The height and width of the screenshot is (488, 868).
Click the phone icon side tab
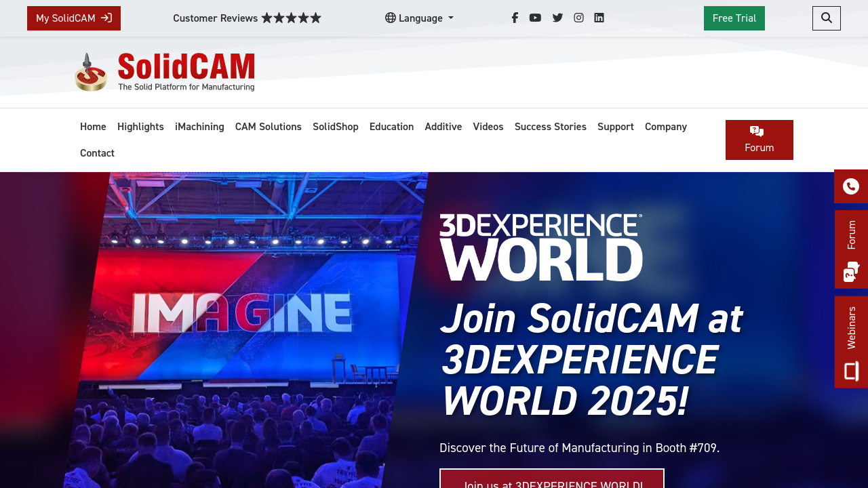(851, 186)
